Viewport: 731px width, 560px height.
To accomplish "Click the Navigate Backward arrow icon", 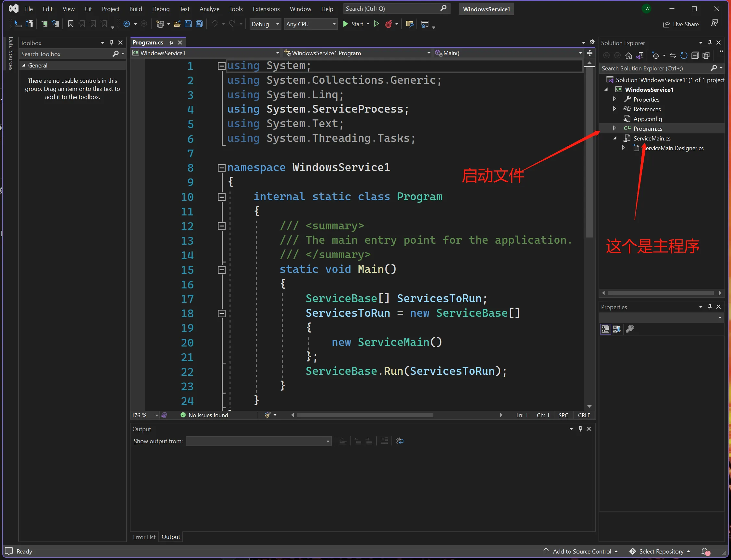I will coord(127,24).
